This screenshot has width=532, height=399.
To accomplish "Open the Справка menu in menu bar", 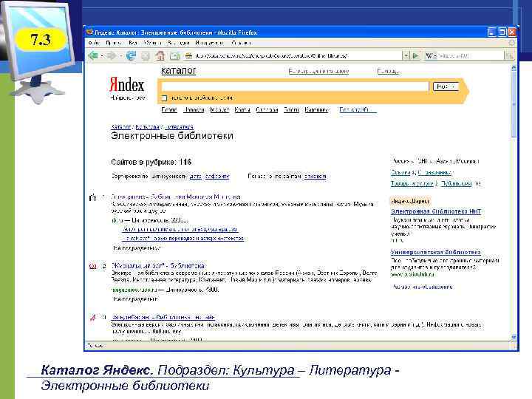I will pyautogui.click(x=241, y=43).
